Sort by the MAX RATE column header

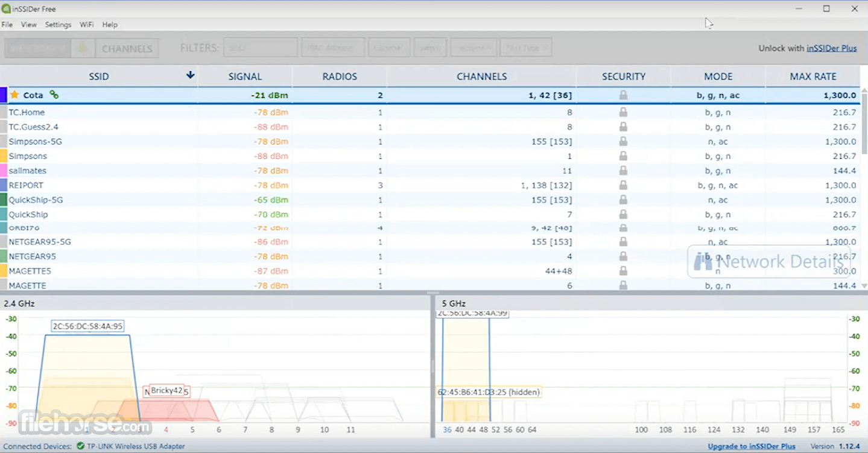pos(813,77)
